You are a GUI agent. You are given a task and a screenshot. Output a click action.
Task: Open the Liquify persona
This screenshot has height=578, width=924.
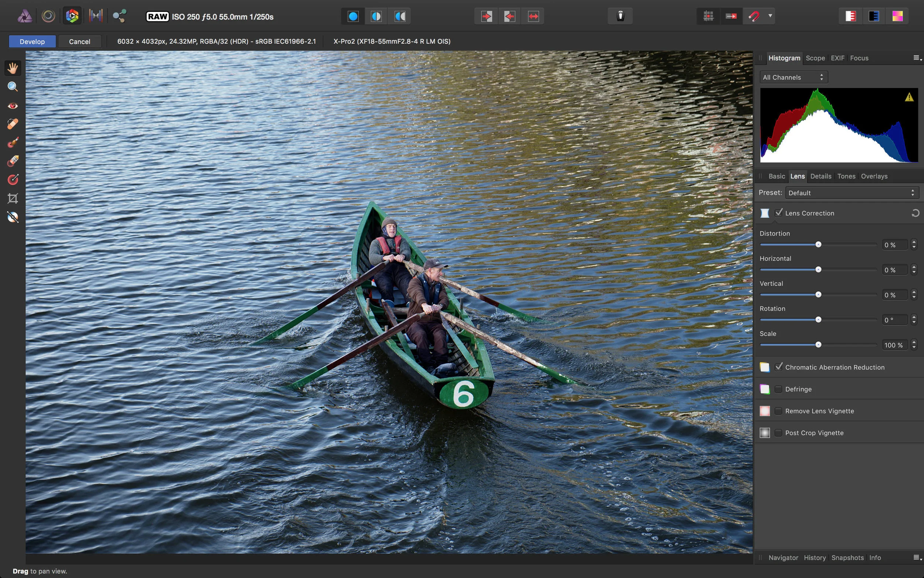(48, 16)
